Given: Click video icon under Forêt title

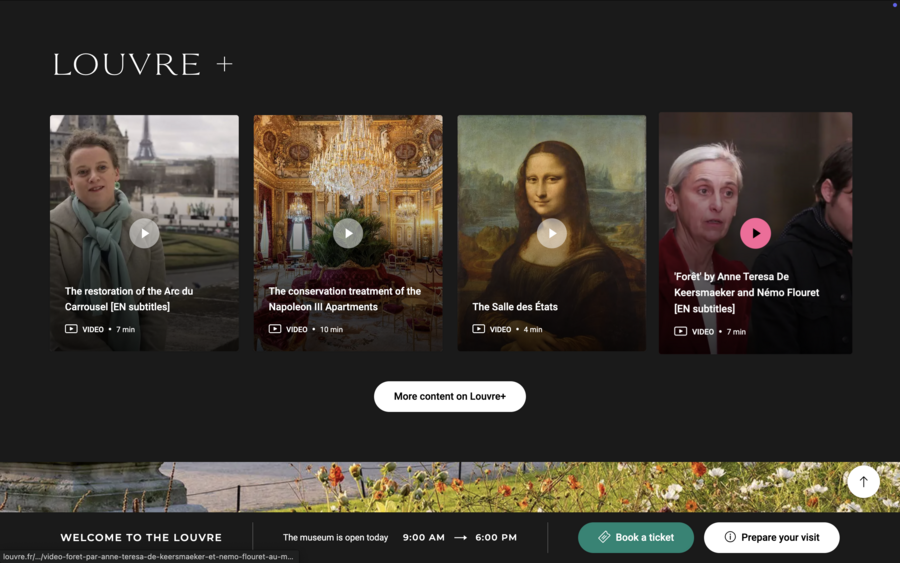Looking at the screenshot, I should coord(680,331).
